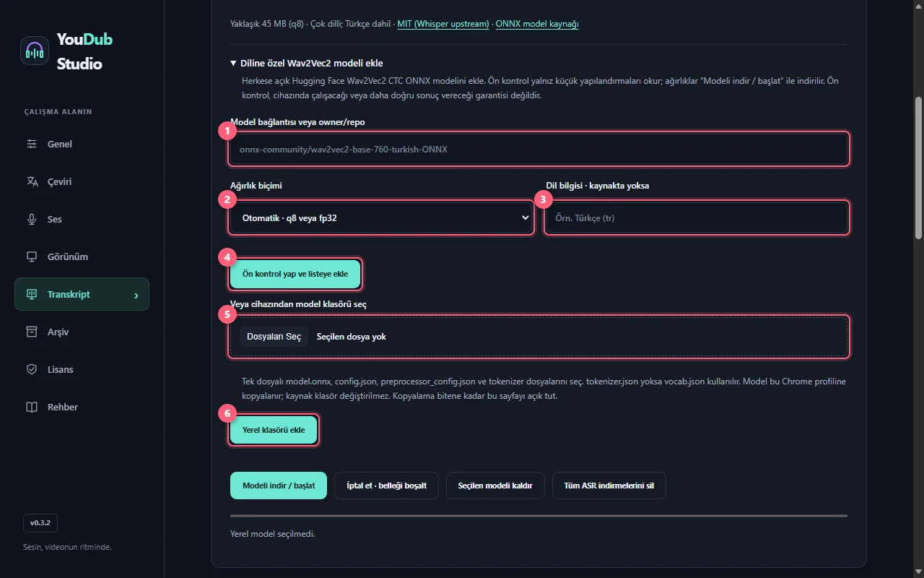Open the Genel settings section
The width and height of the screenshot is (924, 578).
tap(82, 144)
